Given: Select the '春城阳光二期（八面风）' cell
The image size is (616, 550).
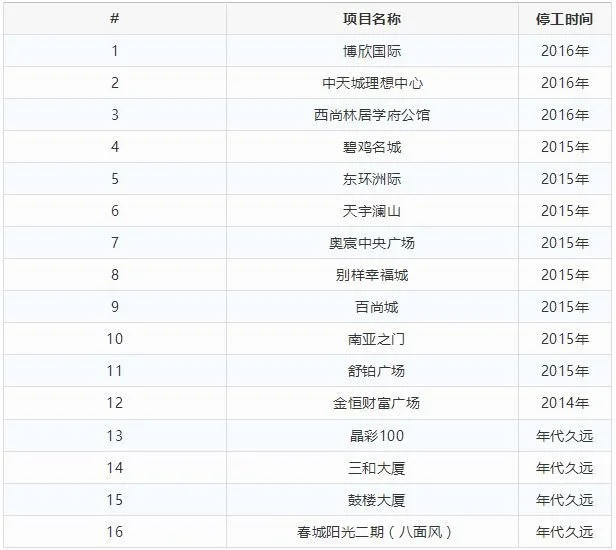Looking at the screenshot, I should [x=372, y=532].
